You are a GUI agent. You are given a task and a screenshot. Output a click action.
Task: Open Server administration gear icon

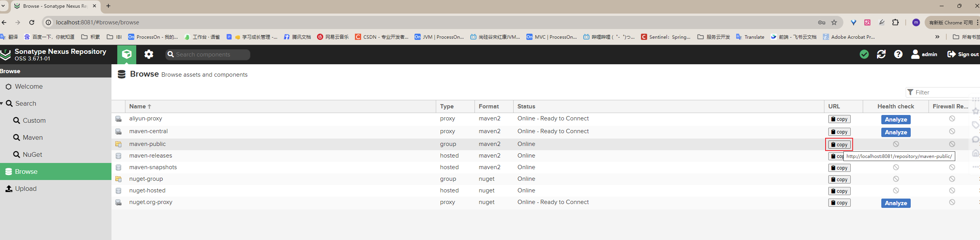tap(149, 55)
